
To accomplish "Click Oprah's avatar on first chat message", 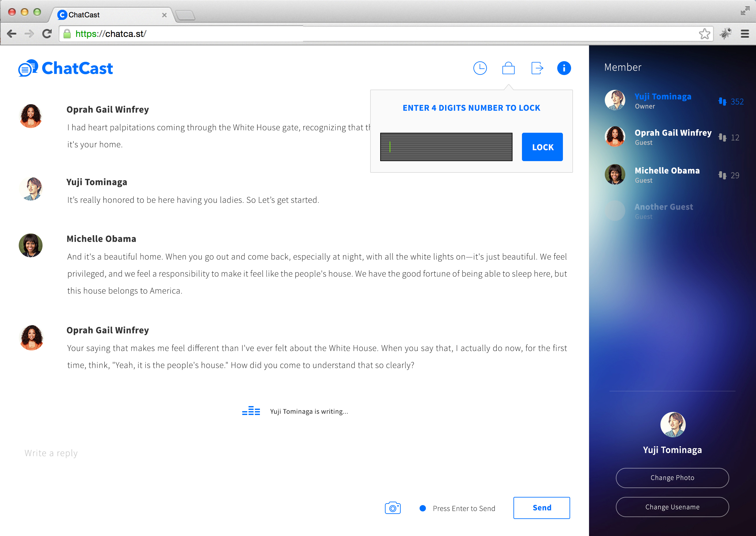I will (x=31, y=116).
